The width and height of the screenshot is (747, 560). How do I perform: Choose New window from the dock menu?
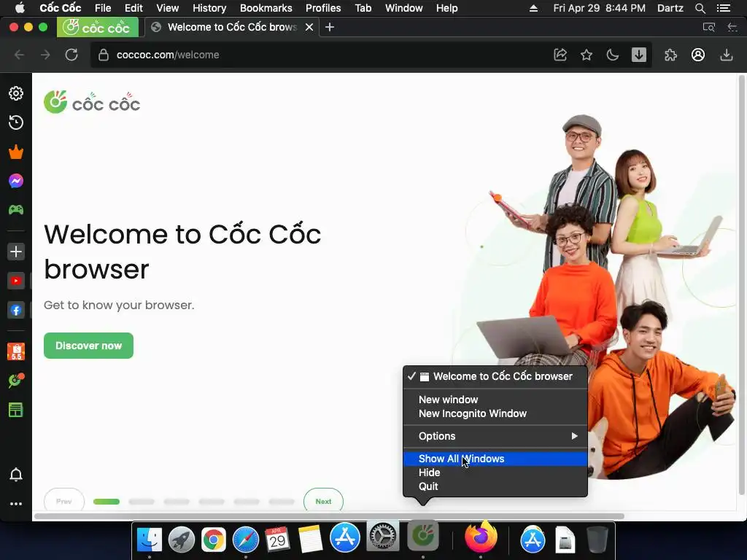click(x=495, y=400)
